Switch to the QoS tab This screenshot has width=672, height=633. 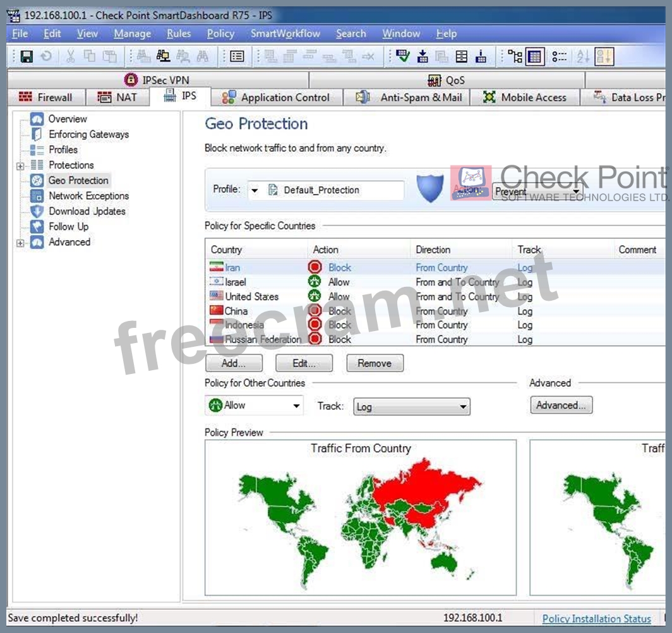point(447,80)
